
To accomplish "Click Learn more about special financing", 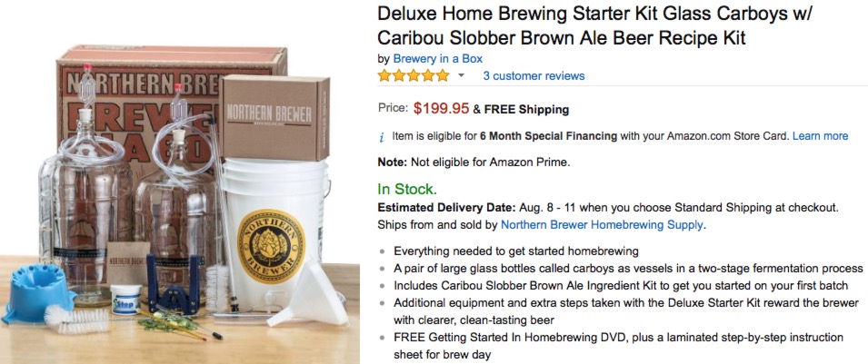I will 820,136.
